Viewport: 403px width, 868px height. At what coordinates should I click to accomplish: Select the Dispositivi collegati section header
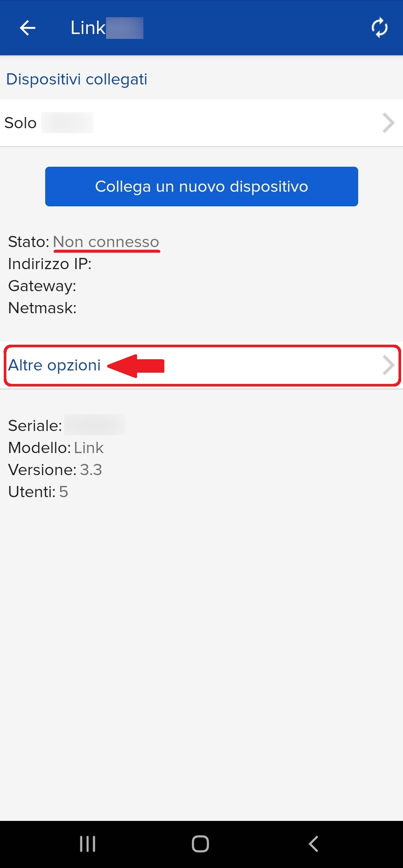(77, 79)
